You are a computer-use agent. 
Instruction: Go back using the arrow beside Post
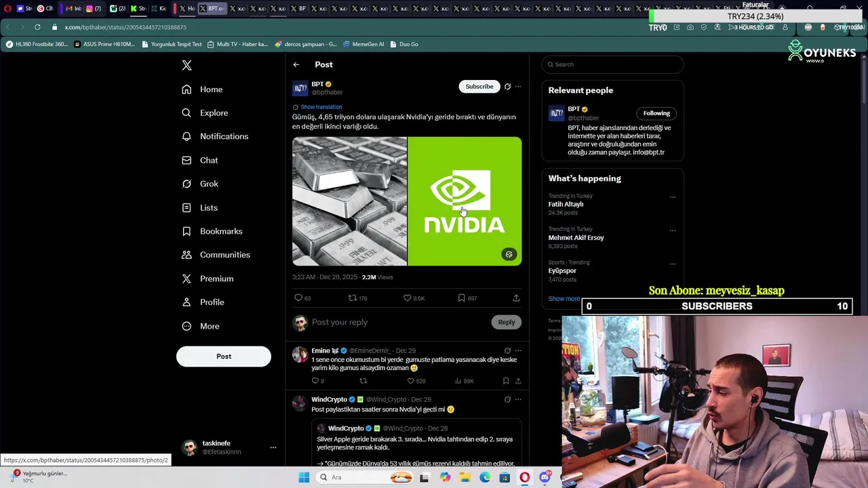[296, 64]
